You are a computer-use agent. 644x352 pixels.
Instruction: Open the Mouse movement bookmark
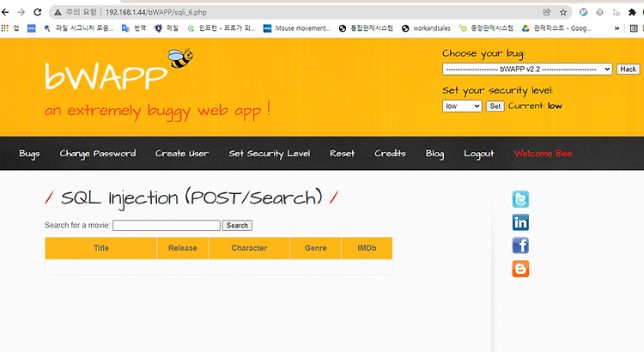click(x=297, y=28)
